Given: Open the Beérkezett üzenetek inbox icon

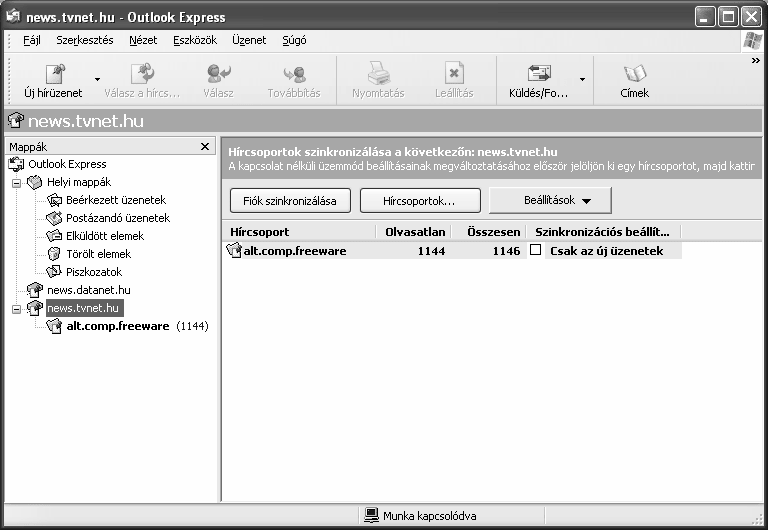Looking at the screenshot, I should (54, 200).
